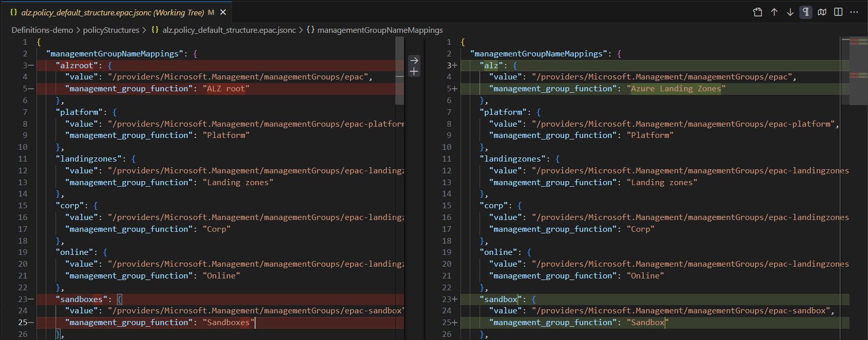This screenshot has width=868, height=340.
Task: Click the "Sandbox" value on right line 25
Action: 648,323
